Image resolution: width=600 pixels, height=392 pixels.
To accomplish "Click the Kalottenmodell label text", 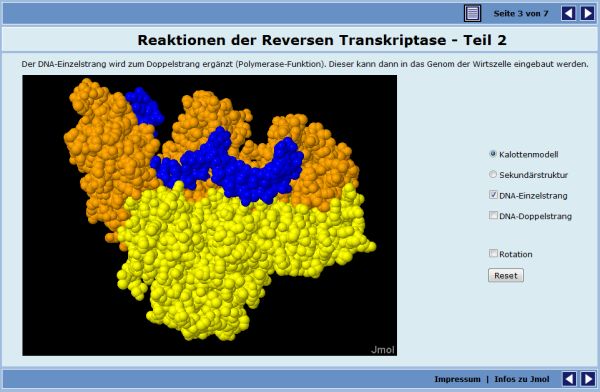I will pyautogui.click(x=528, y=155).
